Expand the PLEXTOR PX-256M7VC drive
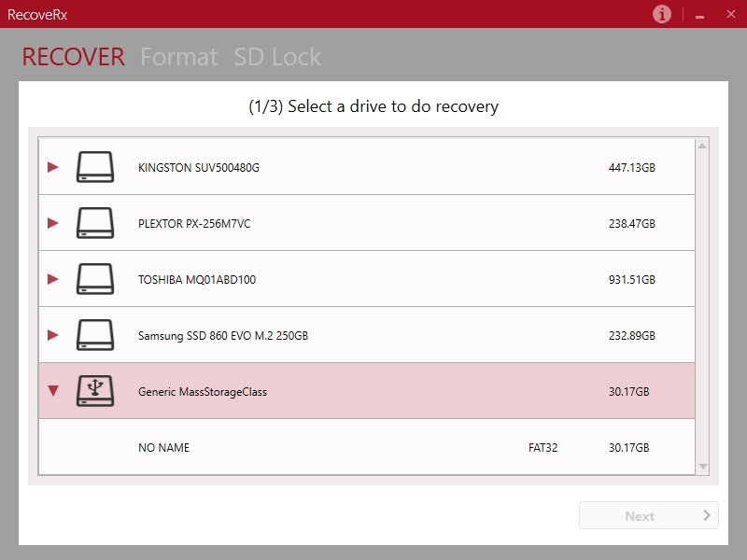This screenshot has width=747, height=560. pos(53,223)
